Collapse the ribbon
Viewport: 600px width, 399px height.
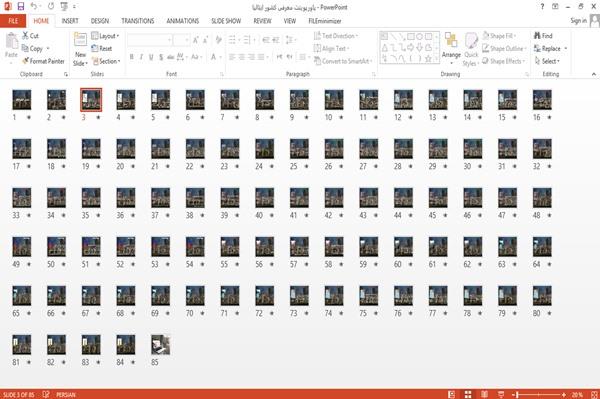click(x=593, y=74)
